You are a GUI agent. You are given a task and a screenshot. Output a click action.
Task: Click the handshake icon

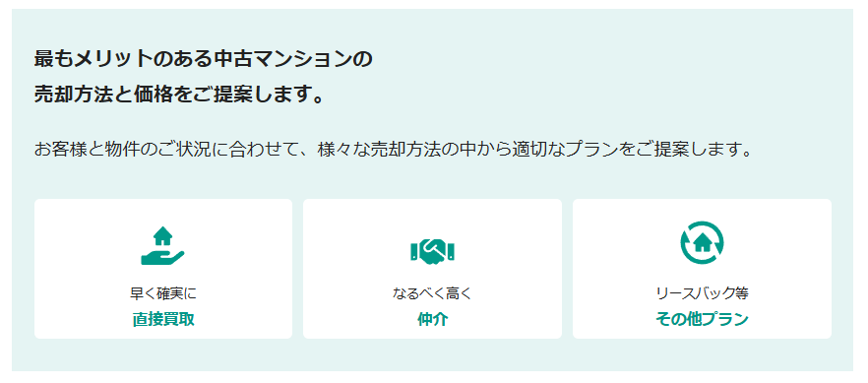tap(432, 251)
